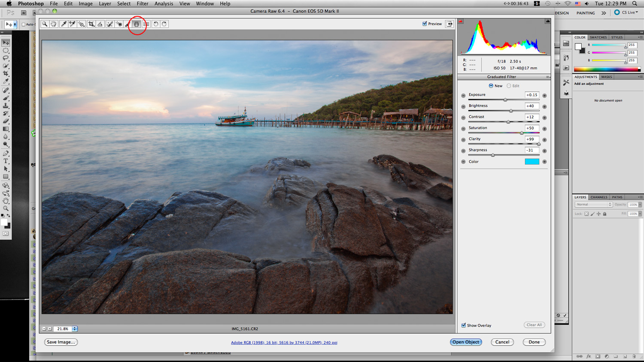The width and height of the screenshot is (644, 362).
Task: Click the Open Object button
Action: [x=466, y=342]
